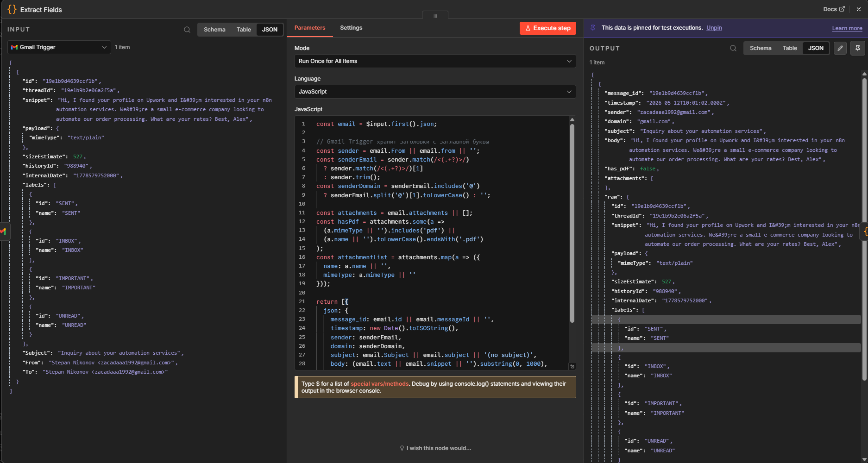Click the 'sender' email value in the OUTPUT
The height and width of the screenshot is (463, 868).
click(x=675, y=112)
